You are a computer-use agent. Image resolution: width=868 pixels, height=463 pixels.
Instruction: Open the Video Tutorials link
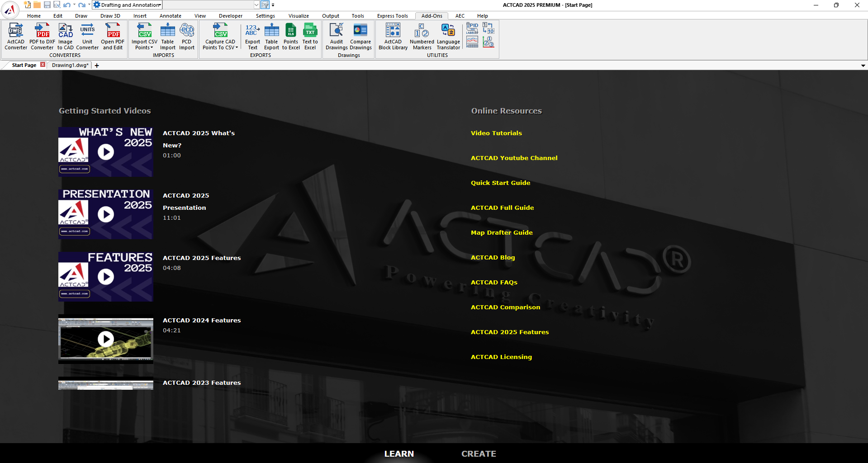496,133
